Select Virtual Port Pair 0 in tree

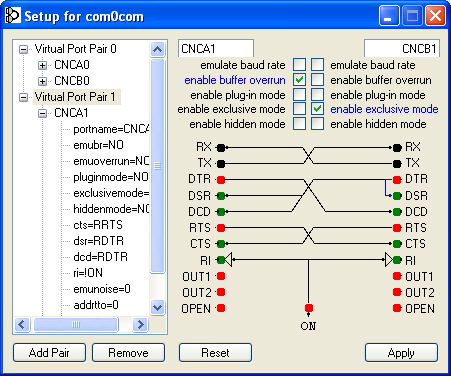tap(76, 49)
